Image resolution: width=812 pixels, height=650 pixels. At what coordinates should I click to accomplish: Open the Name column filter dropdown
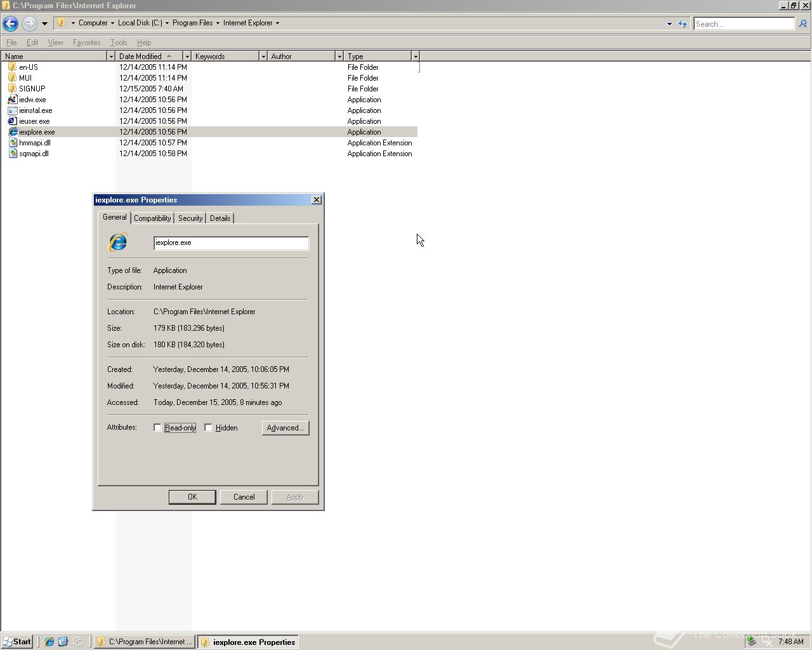[x=111, y=56]
